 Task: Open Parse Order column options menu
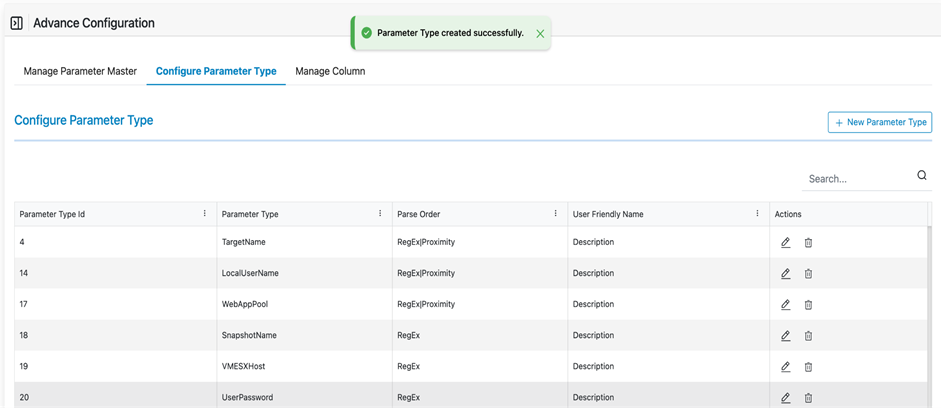pyautogui.click(x=556, y=214)
